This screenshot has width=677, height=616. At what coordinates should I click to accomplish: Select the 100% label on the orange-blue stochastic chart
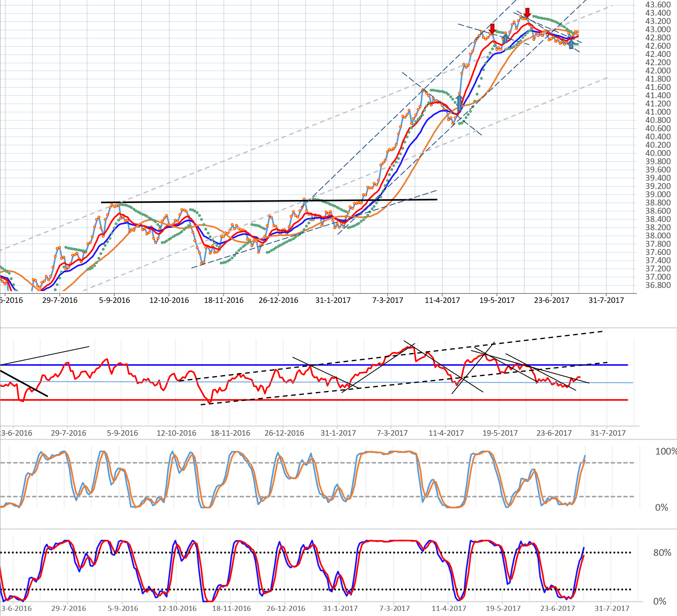click(666, 451)
